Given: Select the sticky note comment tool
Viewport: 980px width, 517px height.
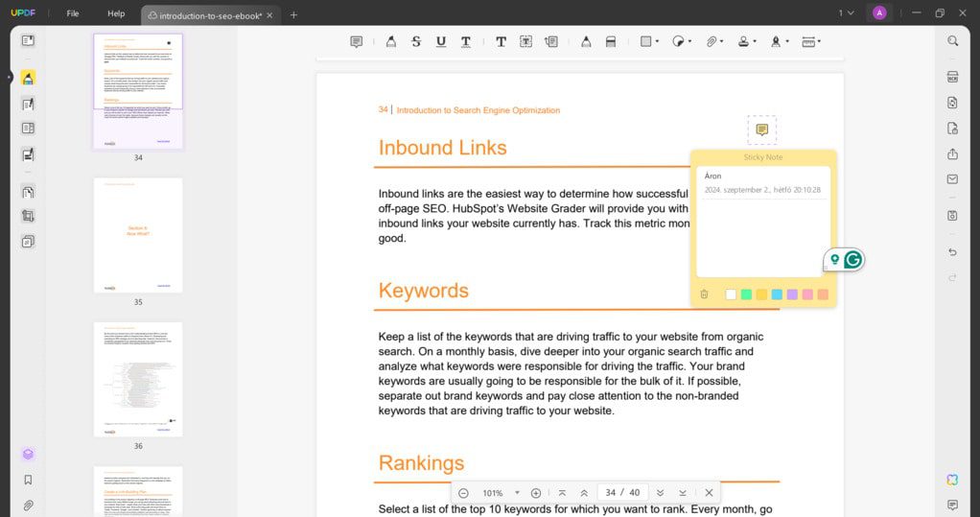Looking at the screenshot, I should pos(357,41).
